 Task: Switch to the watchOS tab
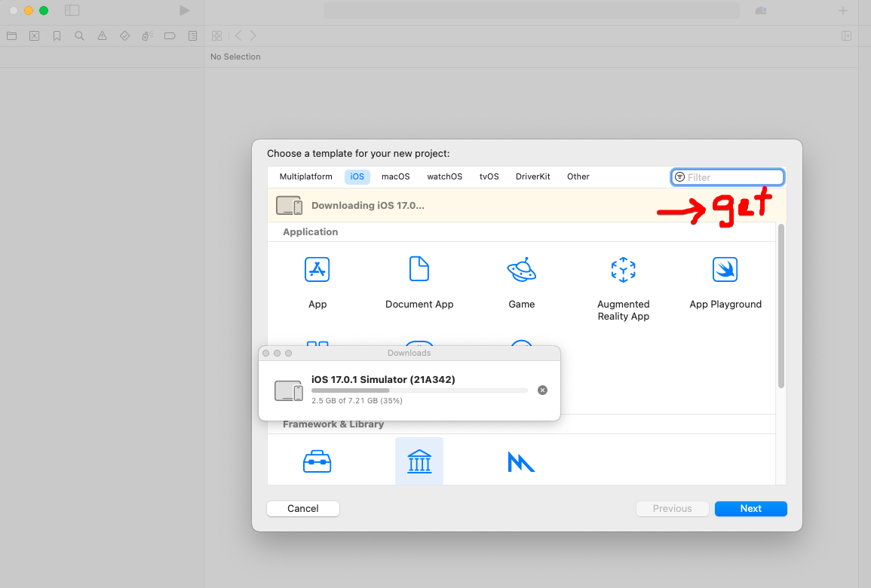click(444, 176)
